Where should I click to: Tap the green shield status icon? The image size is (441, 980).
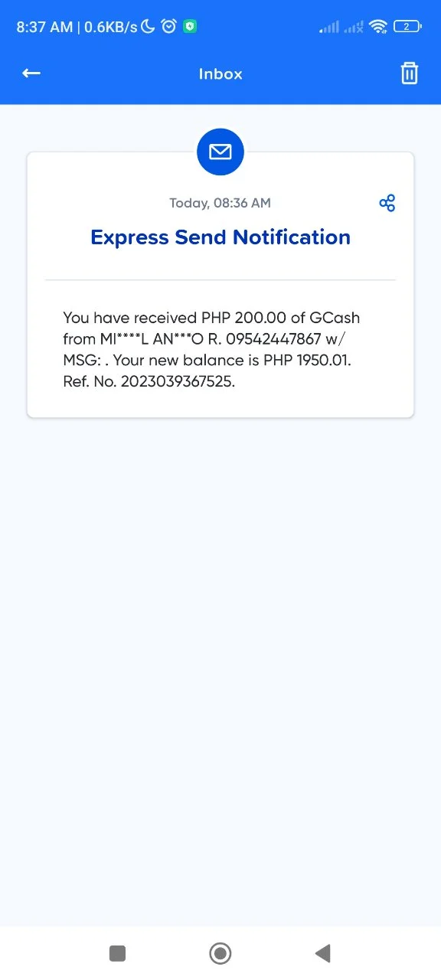190,27
